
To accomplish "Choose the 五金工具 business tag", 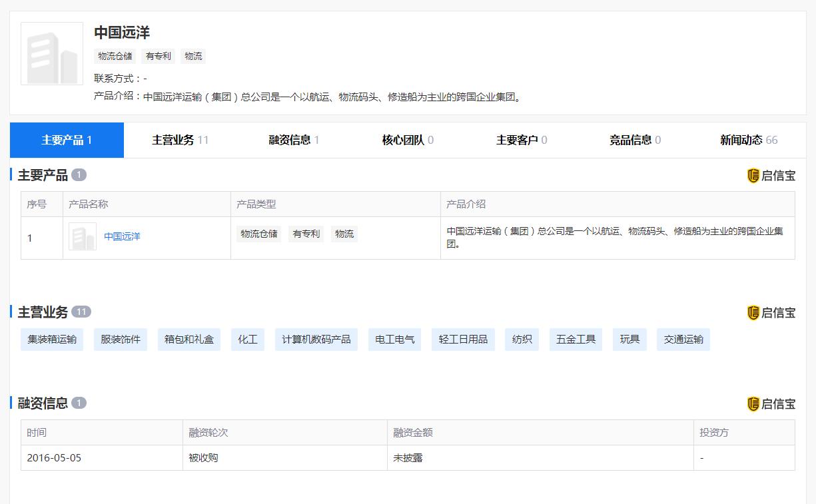I will (x=576, y=340).
